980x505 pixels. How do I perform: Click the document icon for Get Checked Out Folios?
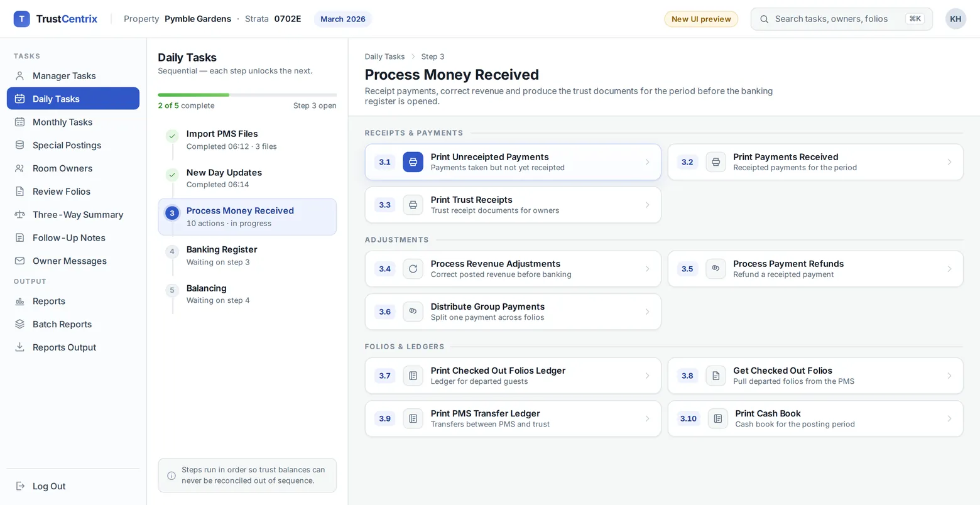[x=716, y=376]
